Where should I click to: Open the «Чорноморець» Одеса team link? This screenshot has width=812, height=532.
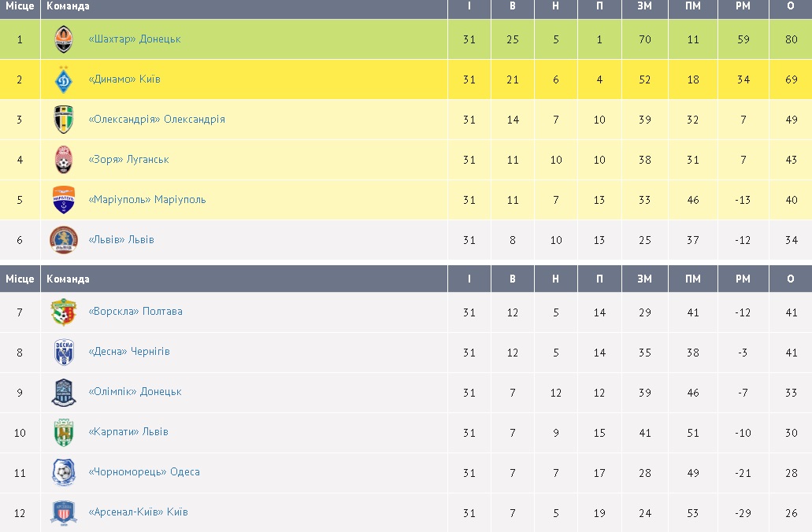144,472
